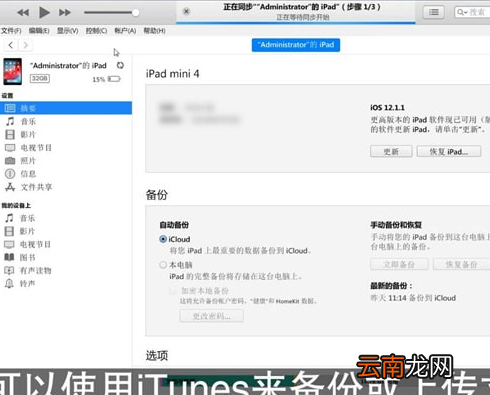Open the 编辑(E) menu
Screen dimensions: 490x395
(x=39, y=31)
